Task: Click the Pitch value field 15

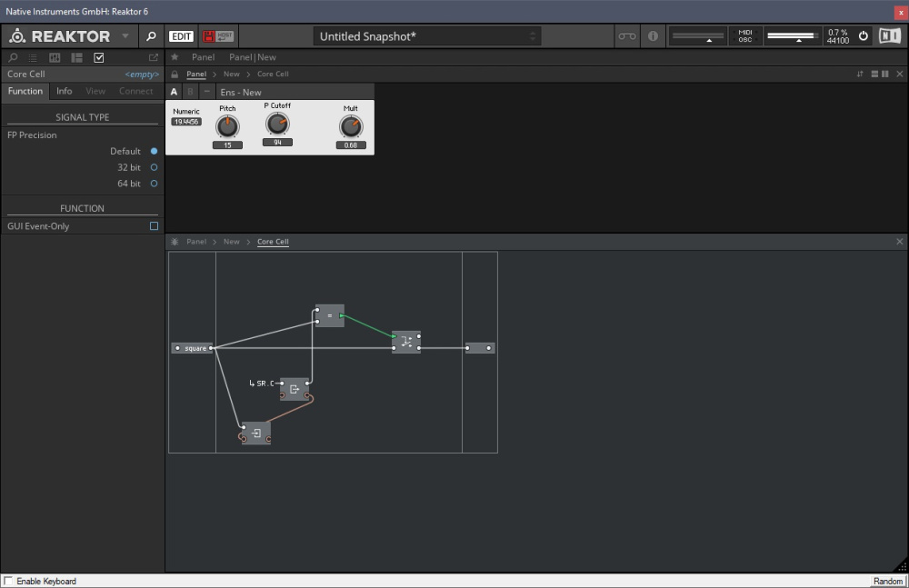Action: tap(227, 145)
